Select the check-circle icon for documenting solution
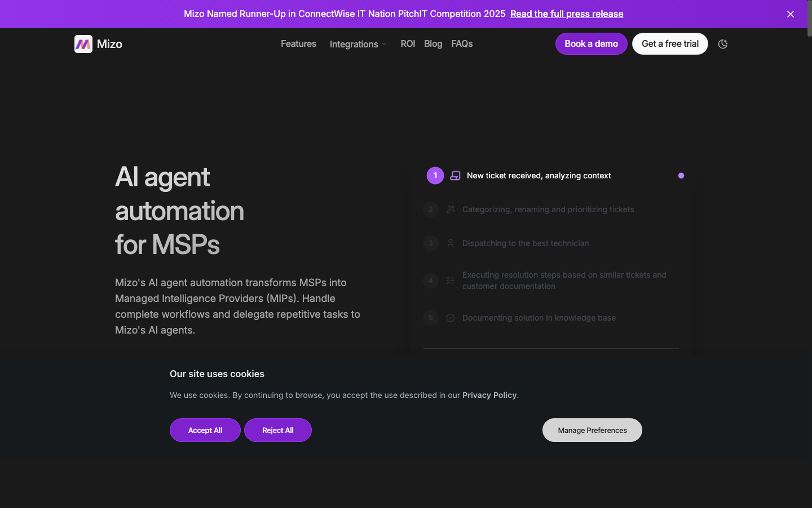 coord(451,318)
